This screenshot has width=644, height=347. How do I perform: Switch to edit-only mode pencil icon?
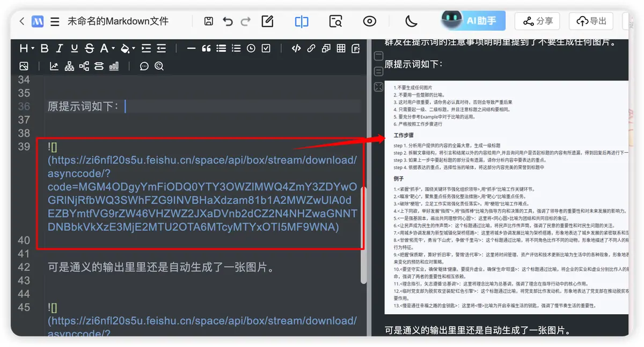(x=267, y=21)
